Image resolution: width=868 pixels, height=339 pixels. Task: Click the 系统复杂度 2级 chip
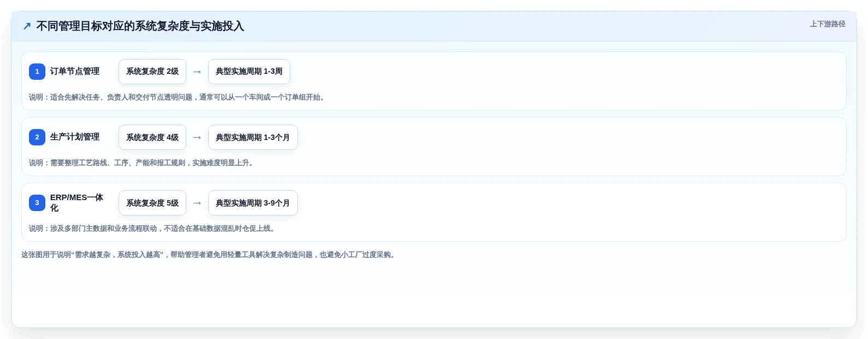point(153,72)
